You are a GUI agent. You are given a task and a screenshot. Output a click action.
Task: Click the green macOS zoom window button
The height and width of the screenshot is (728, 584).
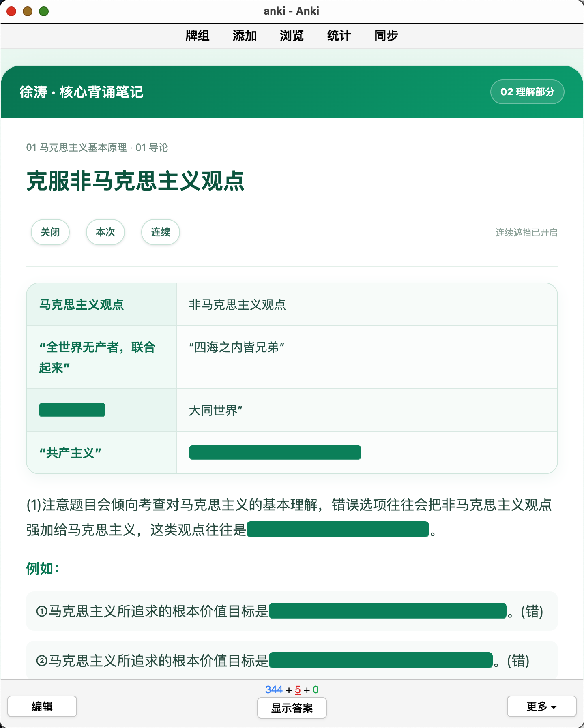point(44,11)
